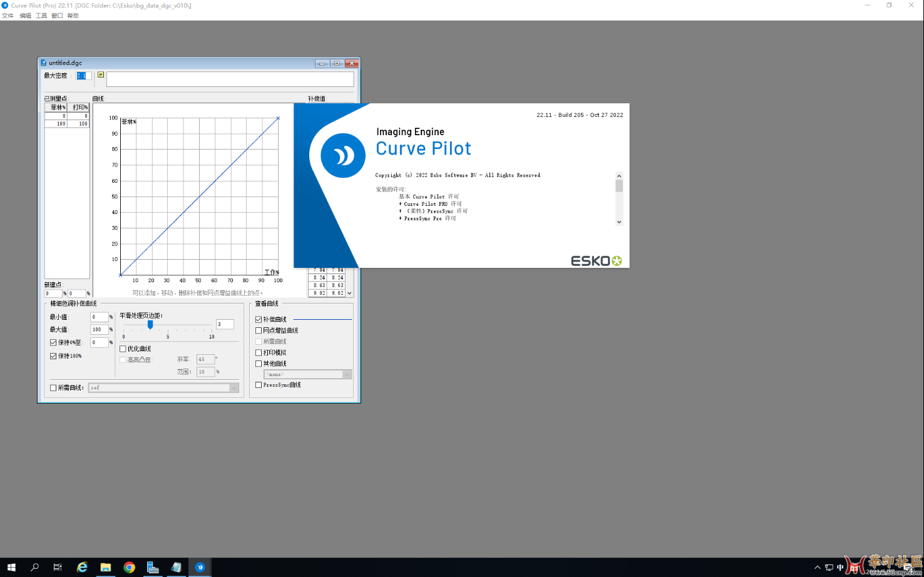This screenshot has height=577, width=924.
Task: Switch to Curve Pilot in the taskbar
Action: pyautogui.click(x=200, y=567)
